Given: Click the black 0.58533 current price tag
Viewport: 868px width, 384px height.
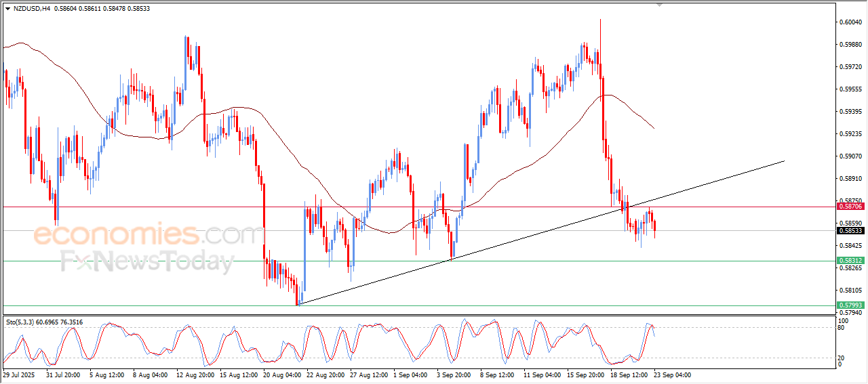Looking at the screenshot, I should 850,230.
